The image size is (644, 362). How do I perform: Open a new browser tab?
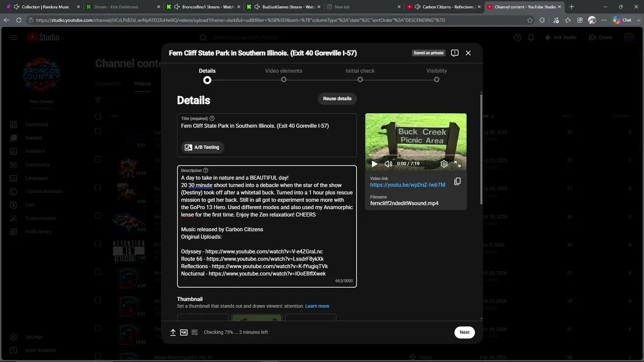[x=572, y=7]
